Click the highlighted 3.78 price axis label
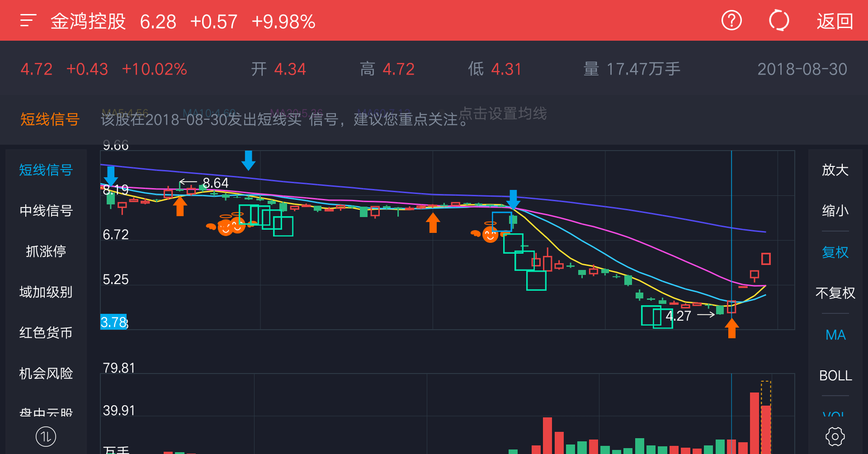 pyautogui.click(x=113, y=322)
